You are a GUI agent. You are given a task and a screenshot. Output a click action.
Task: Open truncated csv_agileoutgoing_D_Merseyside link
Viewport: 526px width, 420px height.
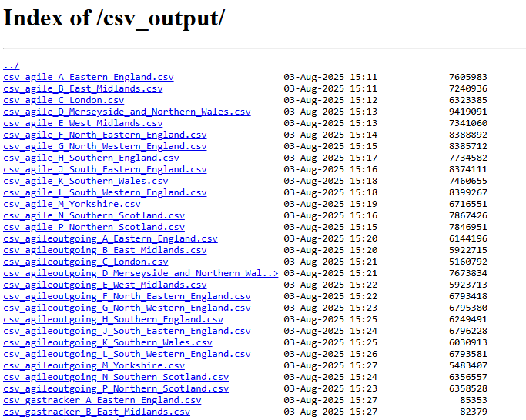(x=141, y=274)
